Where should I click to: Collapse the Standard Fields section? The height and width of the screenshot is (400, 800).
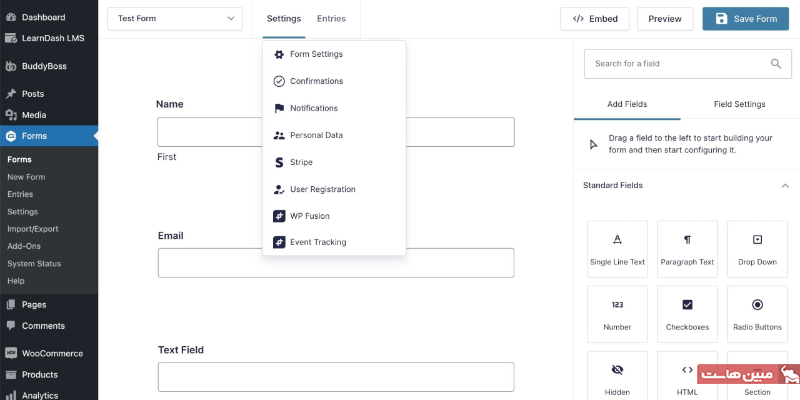[784, 186]
